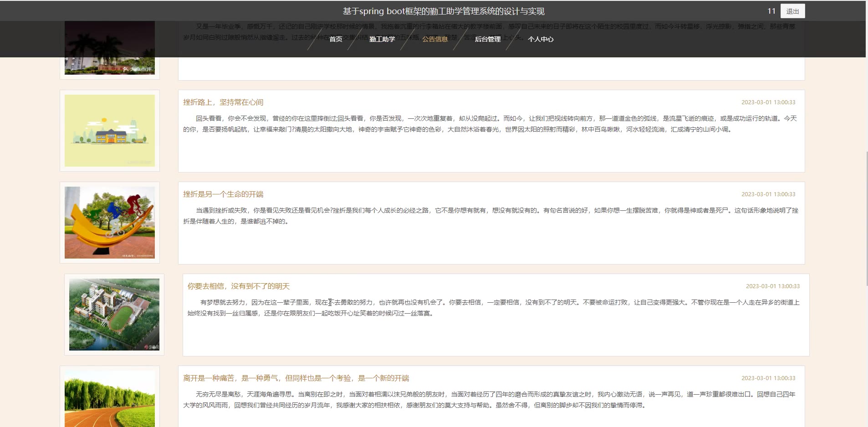Click the paragraph beginning 当遇到挫折或失败
The height and width of the screenshot is (427, 868).
490,216
